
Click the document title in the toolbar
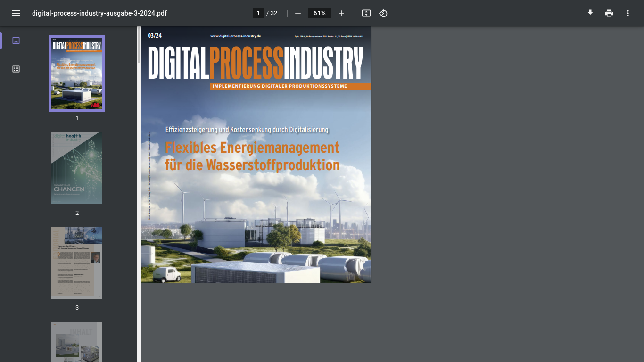(x=99, y=13)
